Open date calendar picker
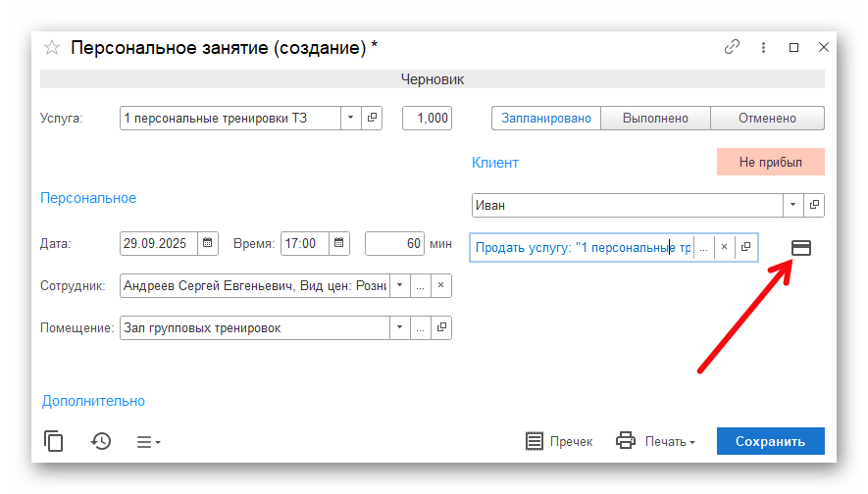Screen dimensions: 868x494 208,243
